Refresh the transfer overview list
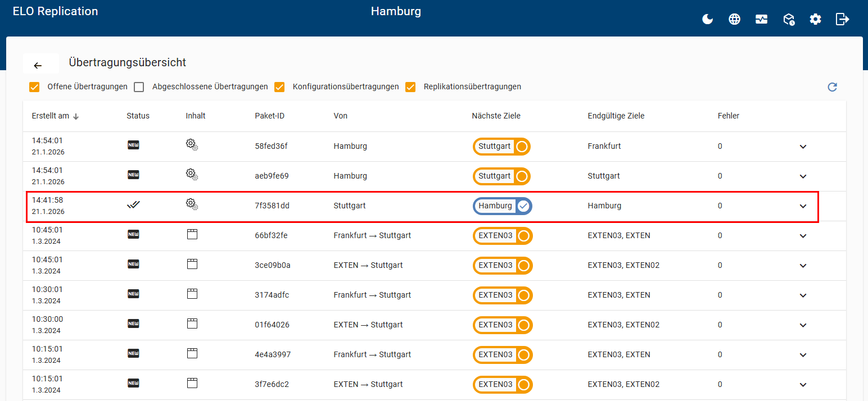The width and height of the screenshot is (868, 401). 832,87
